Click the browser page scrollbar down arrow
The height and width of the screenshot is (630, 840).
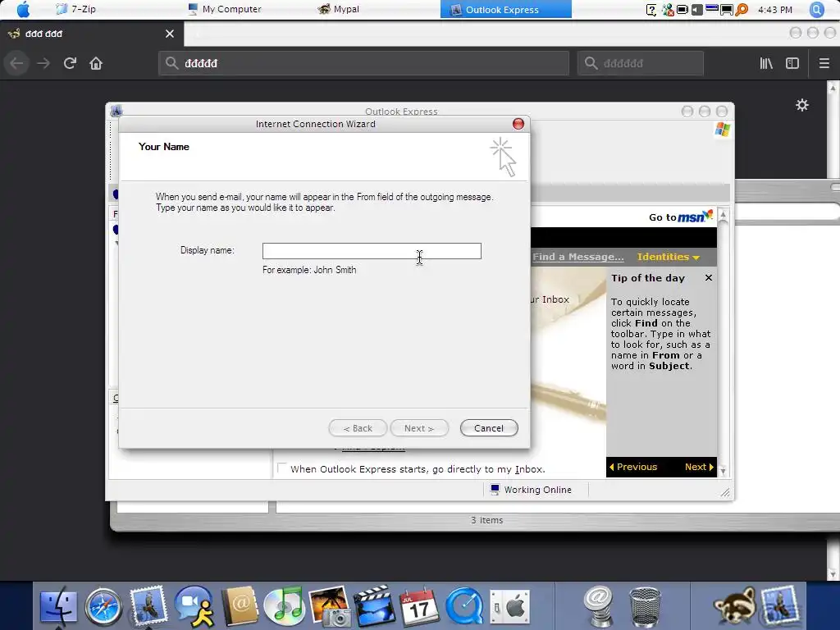(x=832, y=573)
